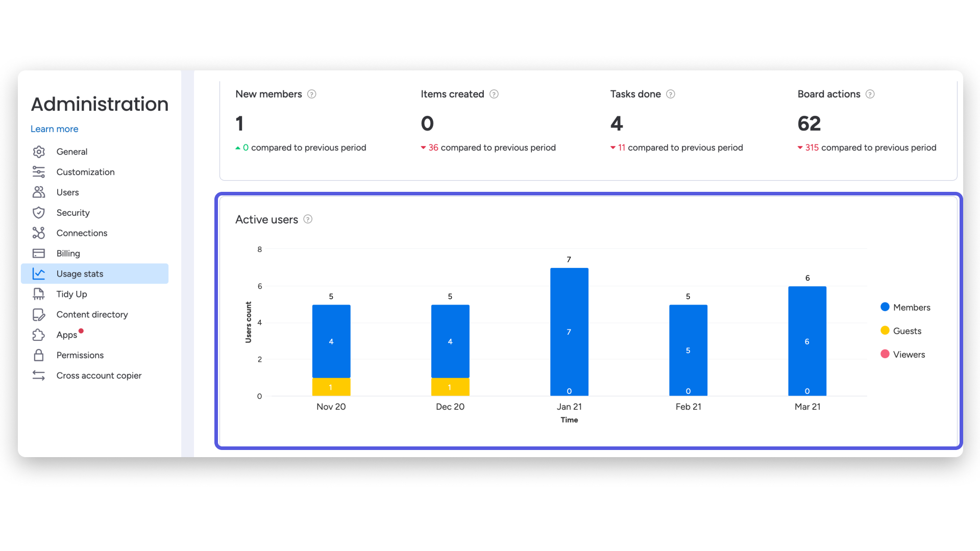Click the pink Viewers legend dot
Screen dimensions: 980x551
885,354
